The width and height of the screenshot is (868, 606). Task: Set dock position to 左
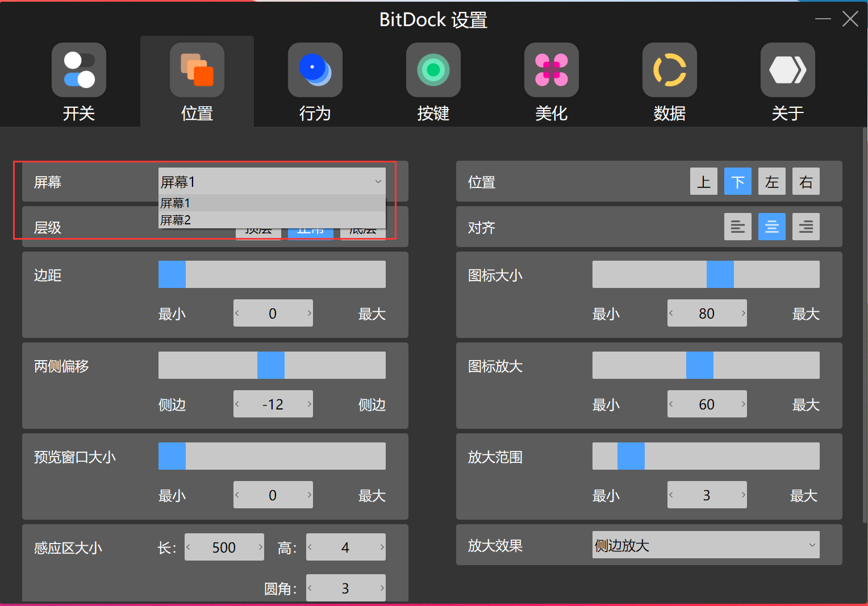click(772, 181)
